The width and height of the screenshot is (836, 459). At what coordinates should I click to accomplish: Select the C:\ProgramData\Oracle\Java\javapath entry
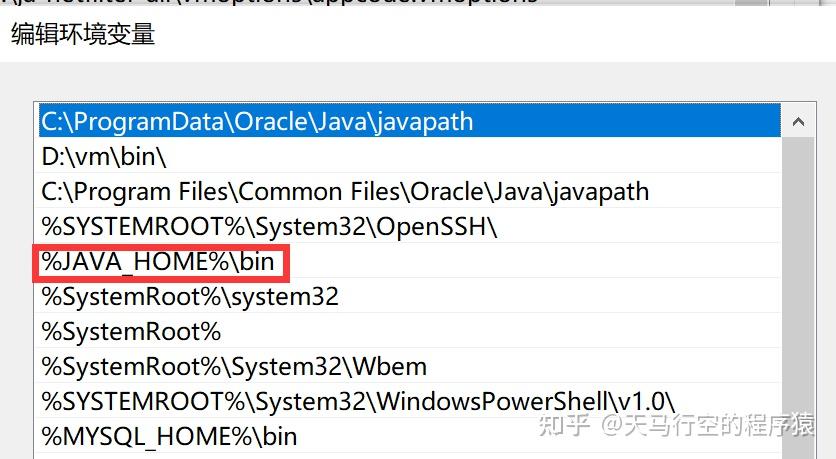[257, 121]
